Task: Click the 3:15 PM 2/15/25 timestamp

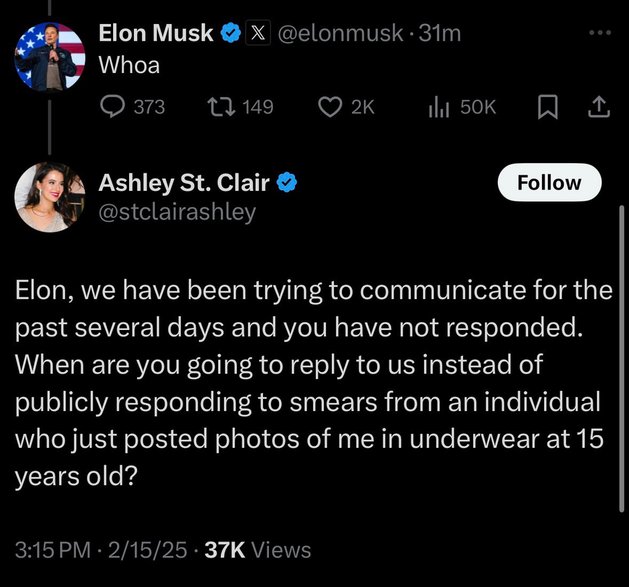Action: 101,550
